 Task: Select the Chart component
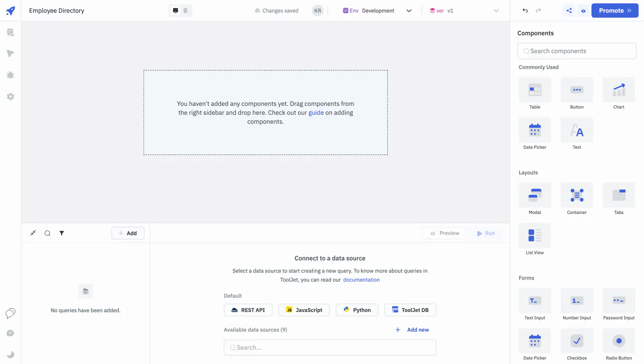(619, 94)
